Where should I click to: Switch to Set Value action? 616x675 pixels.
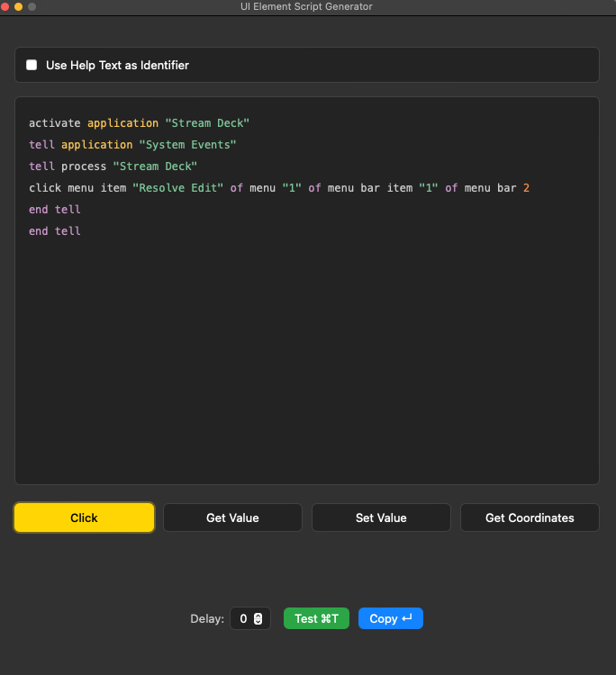pyautogui.click(x=381, y=517)
